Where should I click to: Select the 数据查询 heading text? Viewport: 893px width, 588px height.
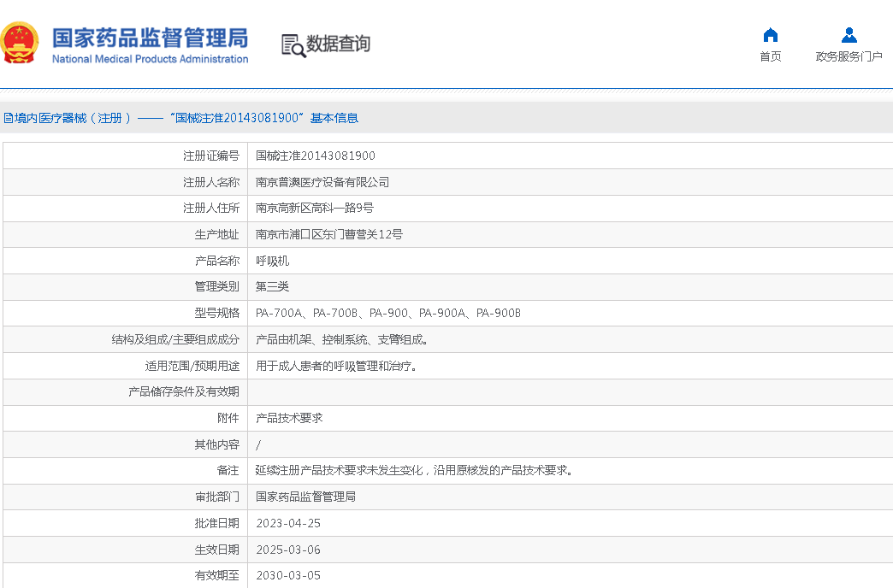[x=338, y=44]
